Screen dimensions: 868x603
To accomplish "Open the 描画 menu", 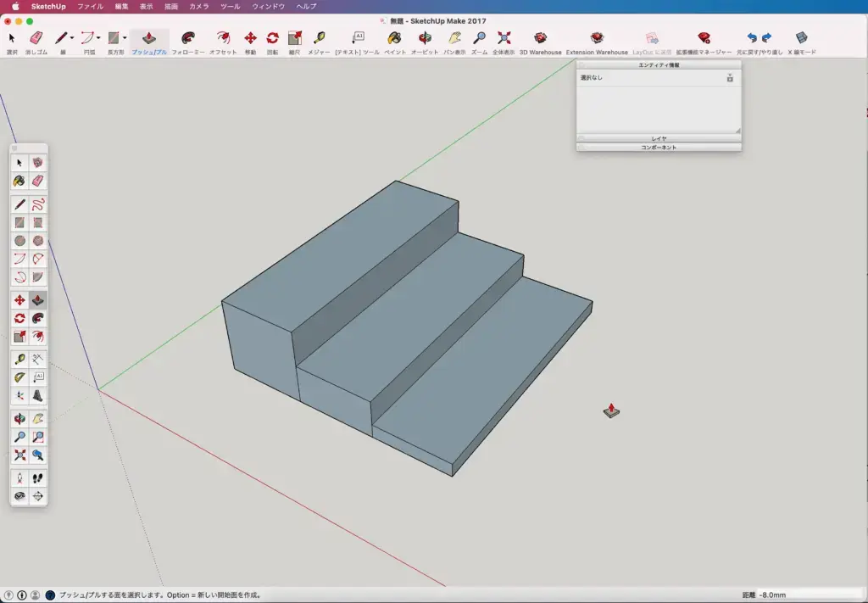I will coord(171,7).
